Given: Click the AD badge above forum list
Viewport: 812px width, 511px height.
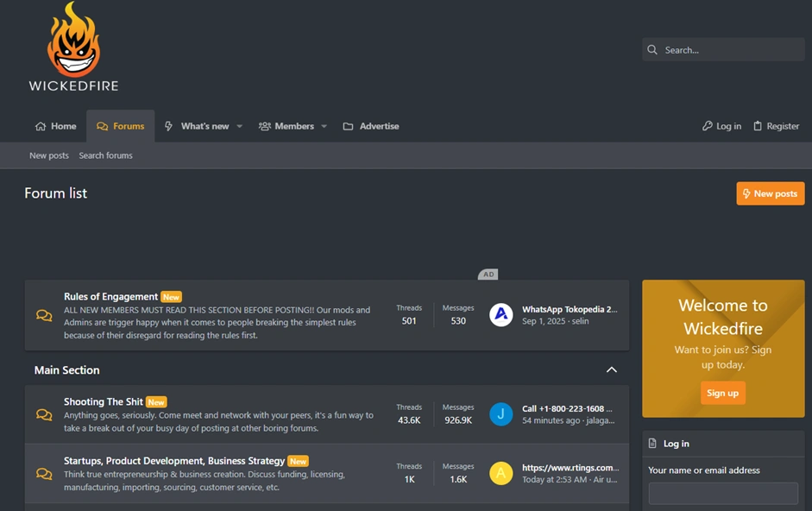Looking at the screenshot, I should click(488, 274).
